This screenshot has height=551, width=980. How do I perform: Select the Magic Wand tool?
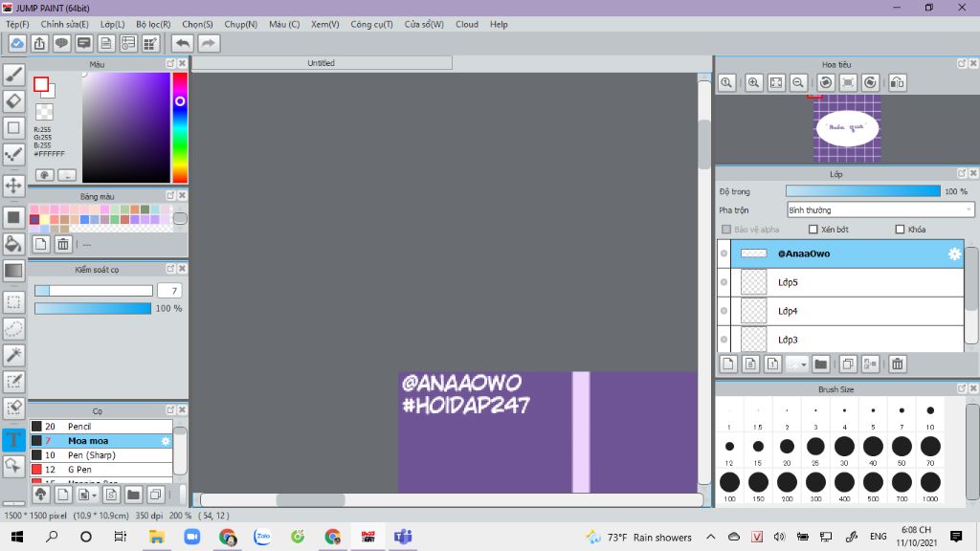[x=13, y=355]
